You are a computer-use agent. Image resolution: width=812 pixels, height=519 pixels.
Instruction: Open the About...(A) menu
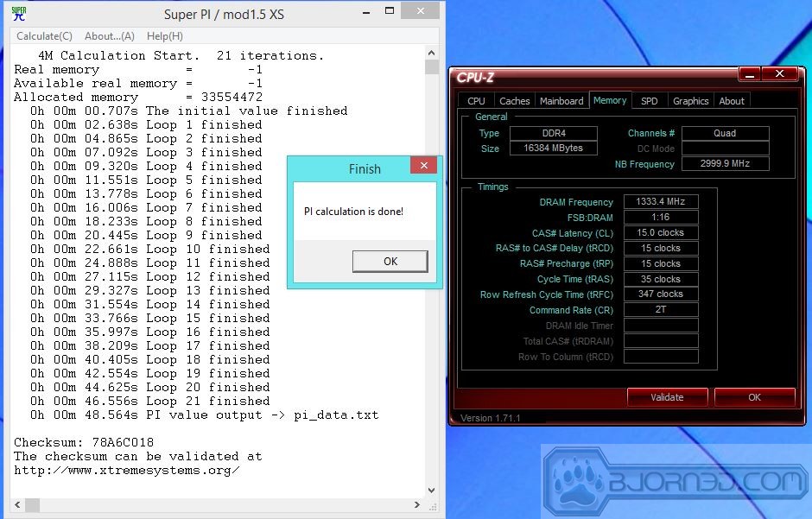click(110, 36)
